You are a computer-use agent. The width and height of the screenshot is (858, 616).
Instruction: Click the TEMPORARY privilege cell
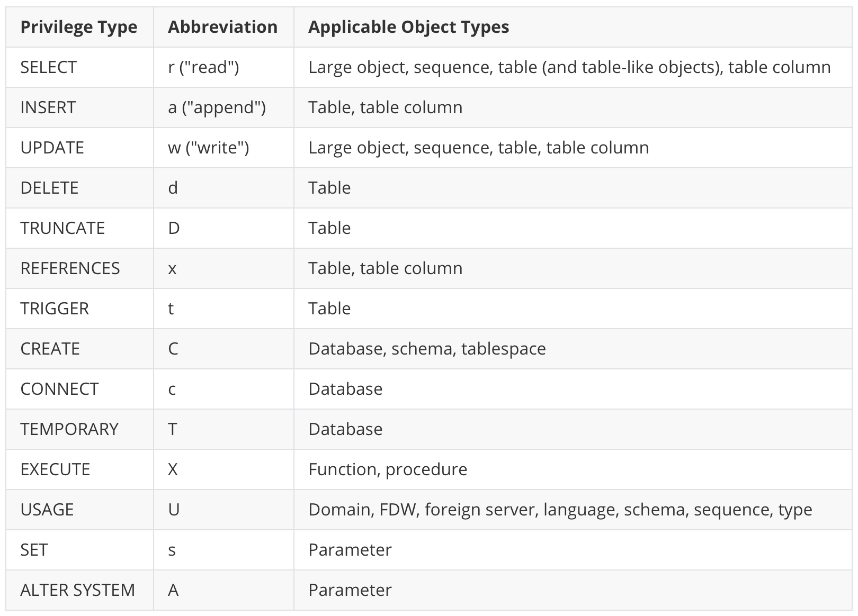click(x=69, y=429)
